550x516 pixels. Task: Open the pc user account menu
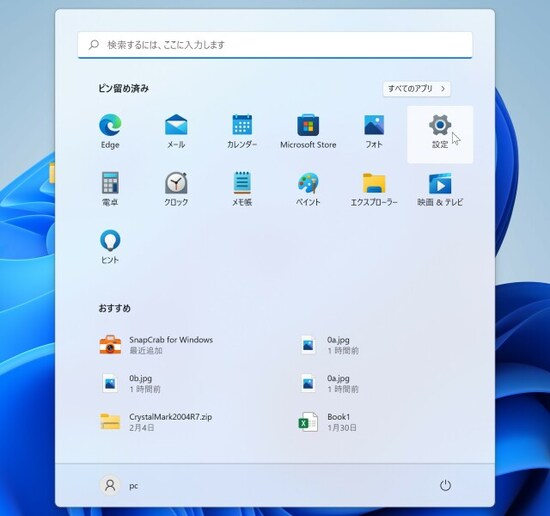(119, 485)
